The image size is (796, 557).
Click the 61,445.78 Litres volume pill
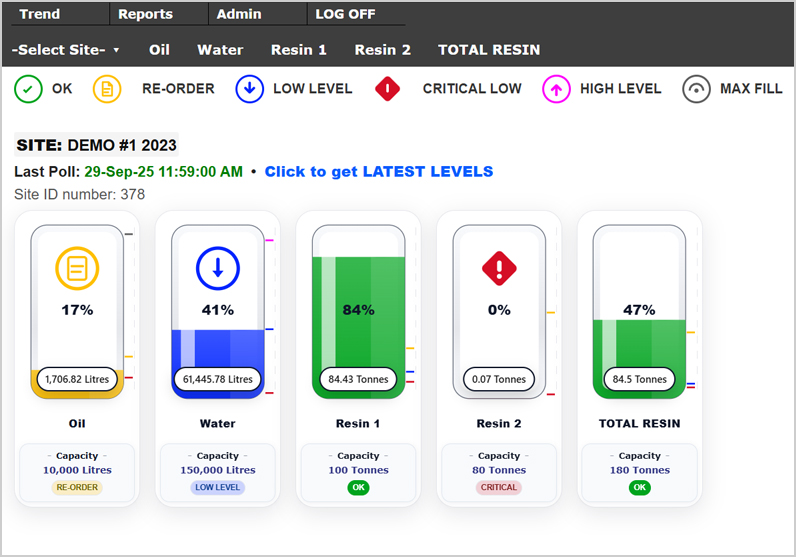tap(218, 379)
